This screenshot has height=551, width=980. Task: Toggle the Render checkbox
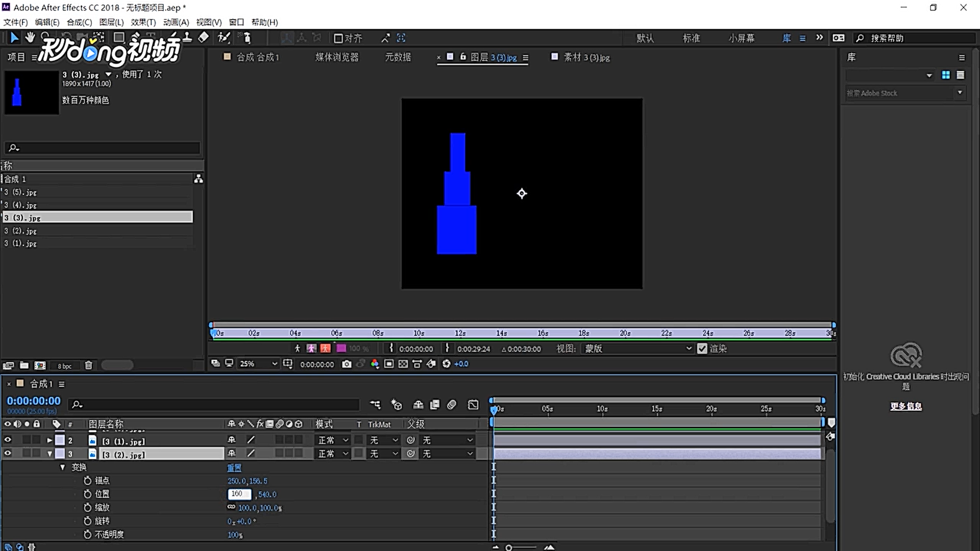click(702, 348)
